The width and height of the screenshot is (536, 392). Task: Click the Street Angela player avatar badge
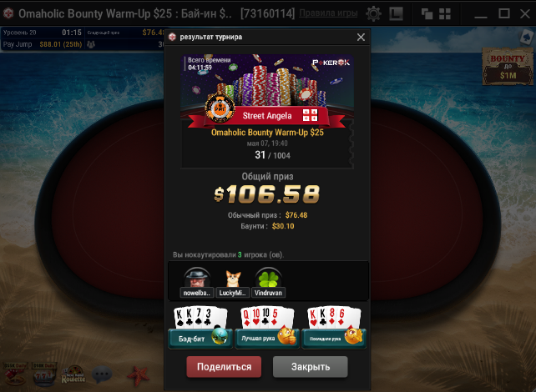(x=220, y=108)
